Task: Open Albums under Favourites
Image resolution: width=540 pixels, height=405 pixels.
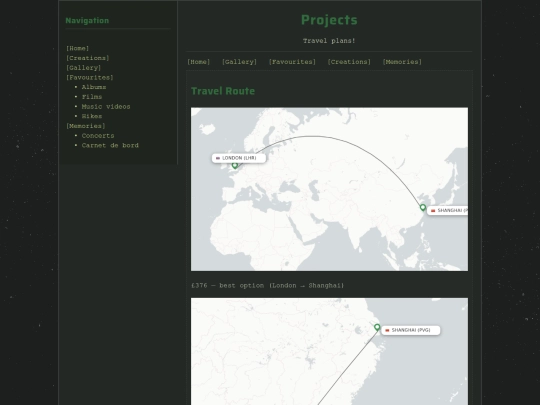Action: pyautogui.click(x=94, y=87)
